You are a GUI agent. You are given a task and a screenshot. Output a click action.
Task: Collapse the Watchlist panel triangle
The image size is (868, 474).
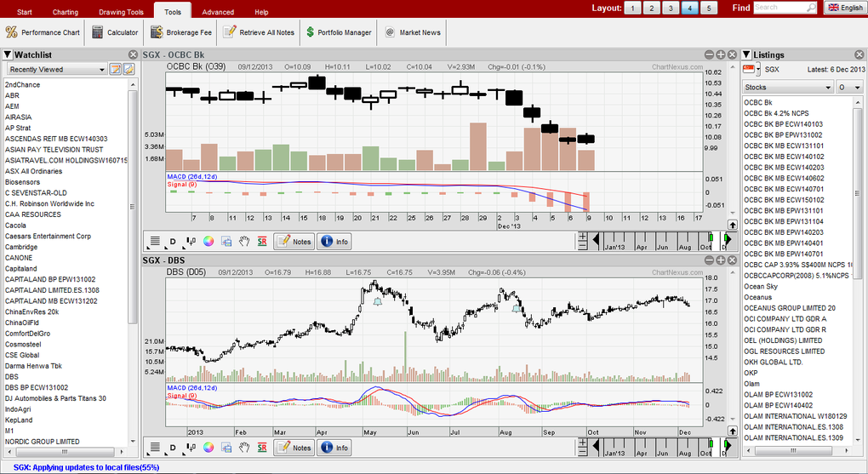[8, 54]
